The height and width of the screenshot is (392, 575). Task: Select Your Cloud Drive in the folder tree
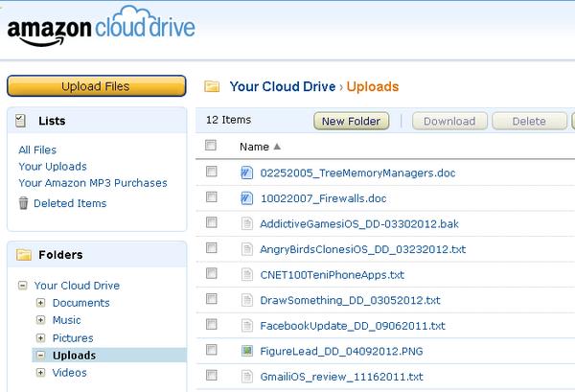[x=77, y=286]
